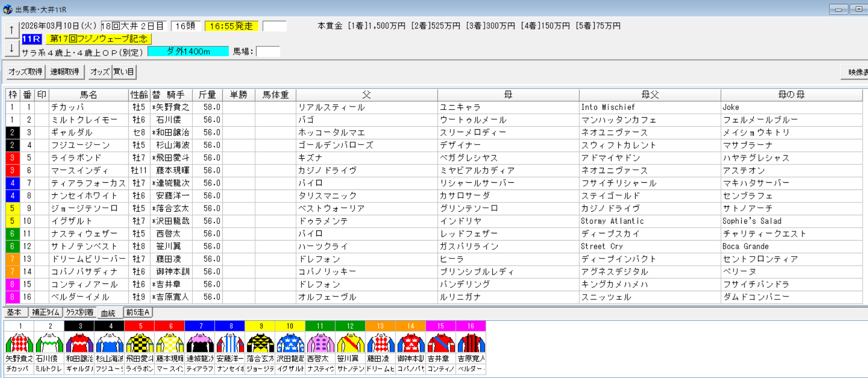
Task: Click the pink silk icon for horse 11
Action: pos(320,343)
